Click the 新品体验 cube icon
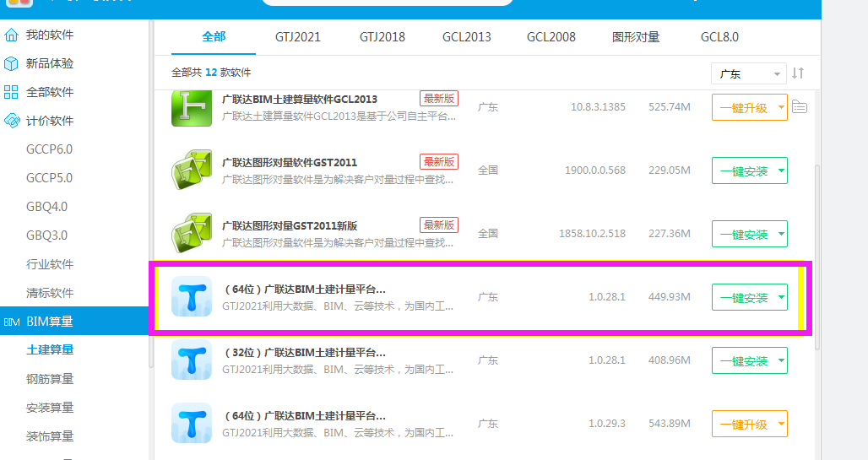 click(11, 63)
